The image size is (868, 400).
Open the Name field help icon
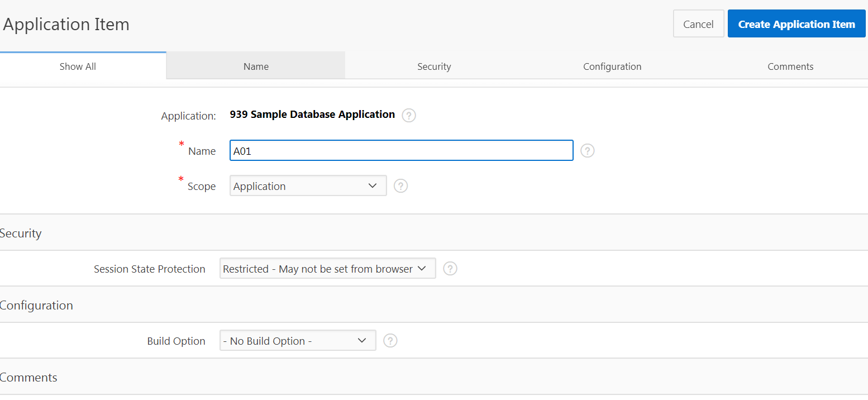[587, 150]
